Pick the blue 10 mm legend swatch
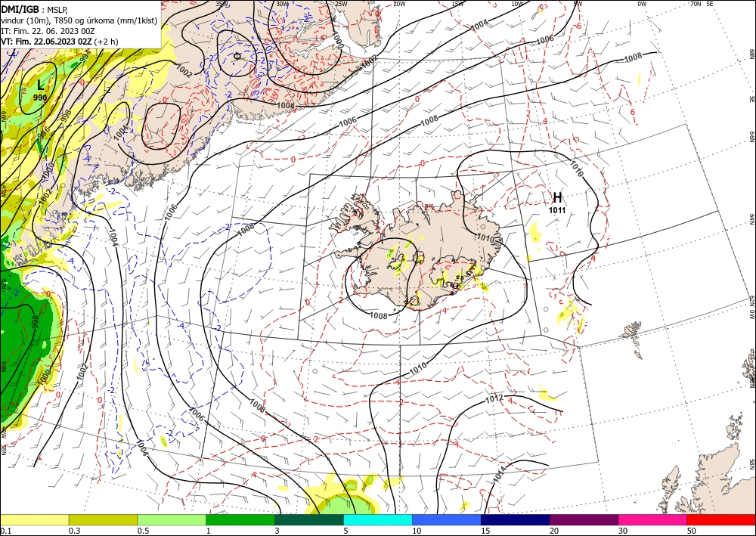The width and height of the screenshot is (756, 536). [x=447, y=519]
